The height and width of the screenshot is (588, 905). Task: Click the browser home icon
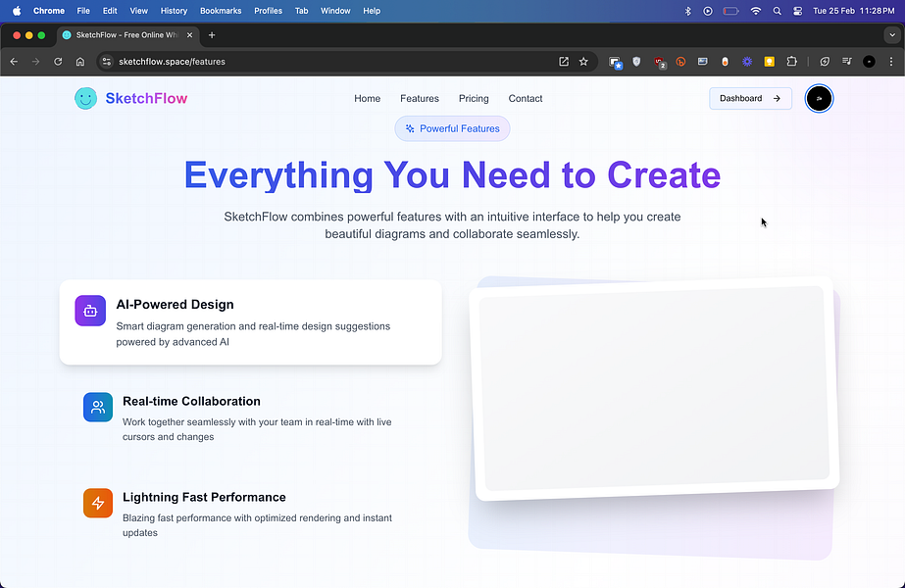[80, 62]
